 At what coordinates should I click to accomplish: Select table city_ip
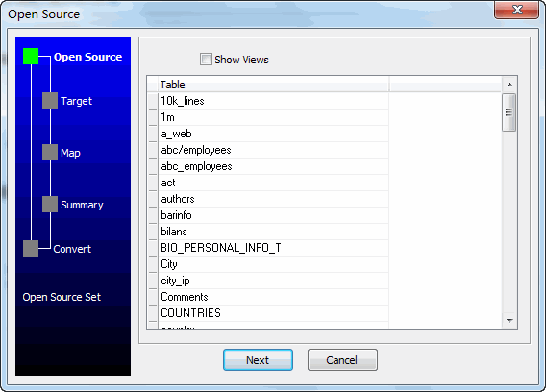click(x=273, y=281)
